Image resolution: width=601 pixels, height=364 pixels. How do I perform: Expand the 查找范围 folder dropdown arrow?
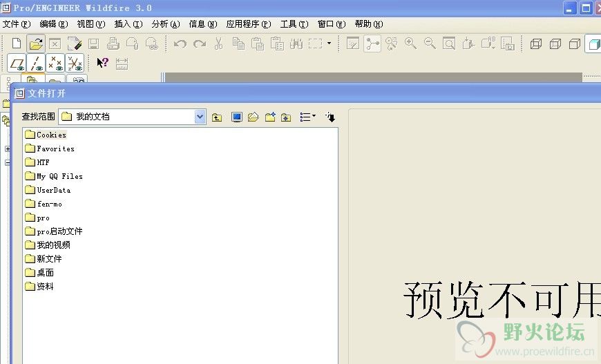point(200,117)
